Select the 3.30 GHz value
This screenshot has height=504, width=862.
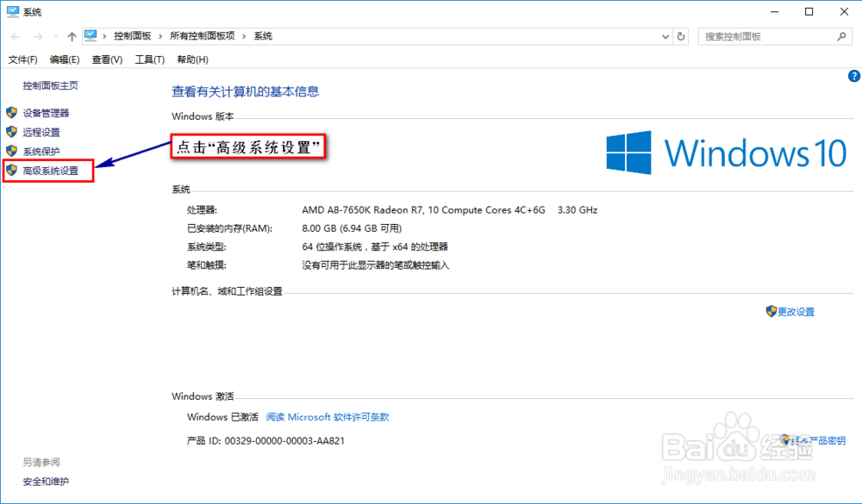(578, 210)
